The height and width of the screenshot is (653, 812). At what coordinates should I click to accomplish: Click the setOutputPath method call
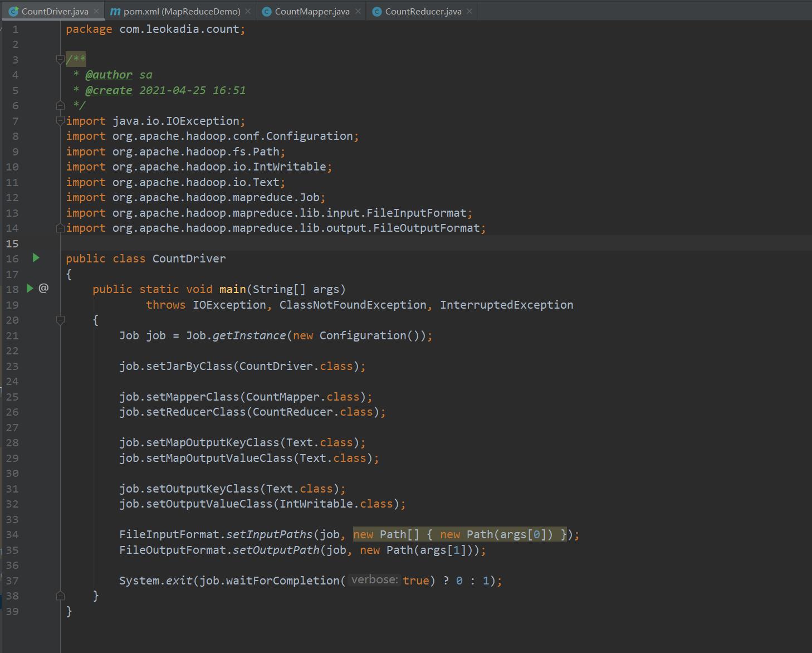pos(276,550)
